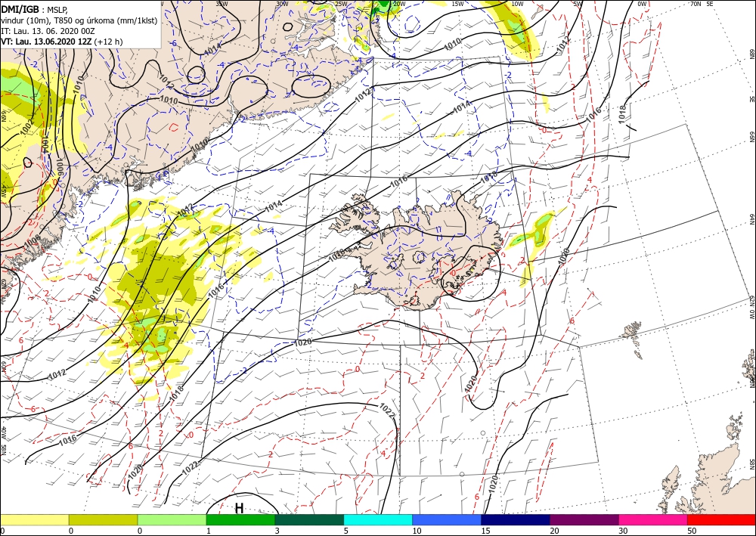The height and width of the screenshot is (536, 756).
Task: Pick the medium blue legend color segment
Action: [x=447, y=519]
